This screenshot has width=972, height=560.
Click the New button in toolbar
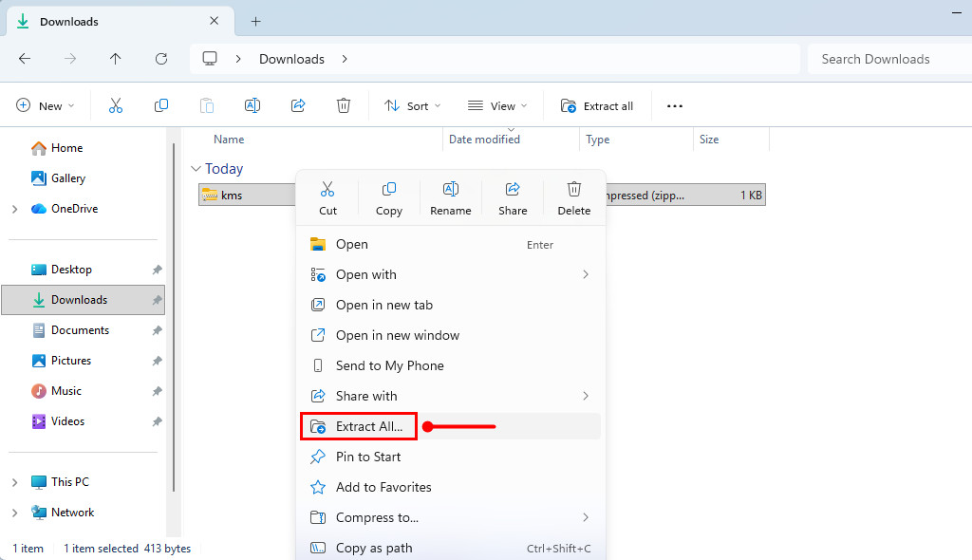45,106
